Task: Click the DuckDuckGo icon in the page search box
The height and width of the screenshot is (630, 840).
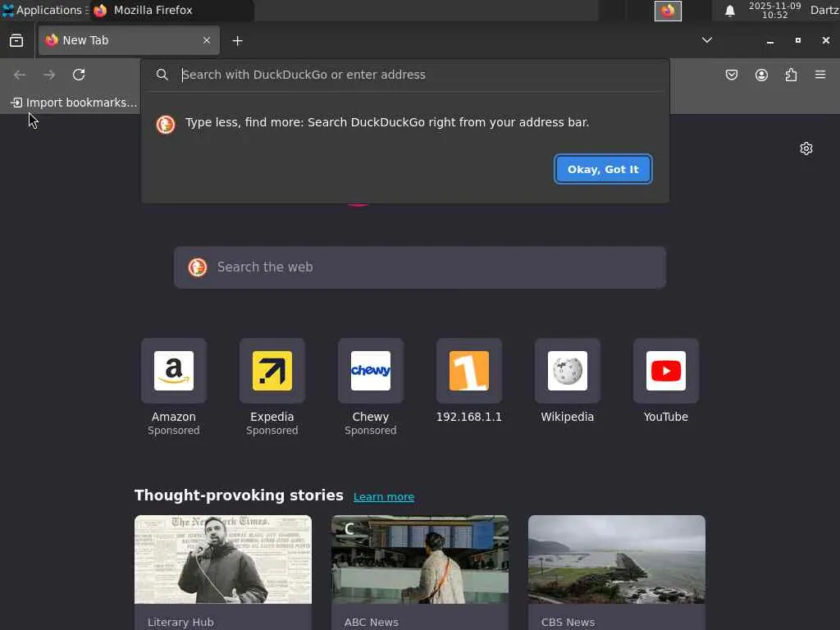Action: [x=198, y=267]
